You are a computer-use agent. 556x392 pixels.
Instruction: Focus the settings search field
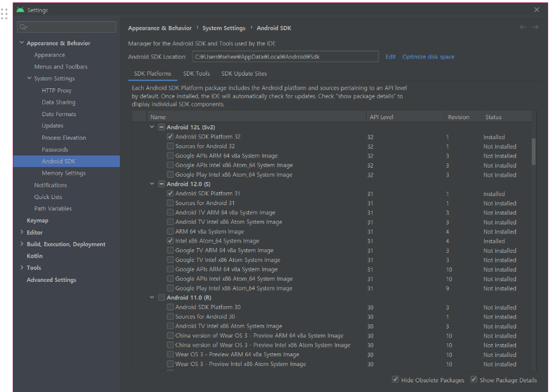pos(67,27)
